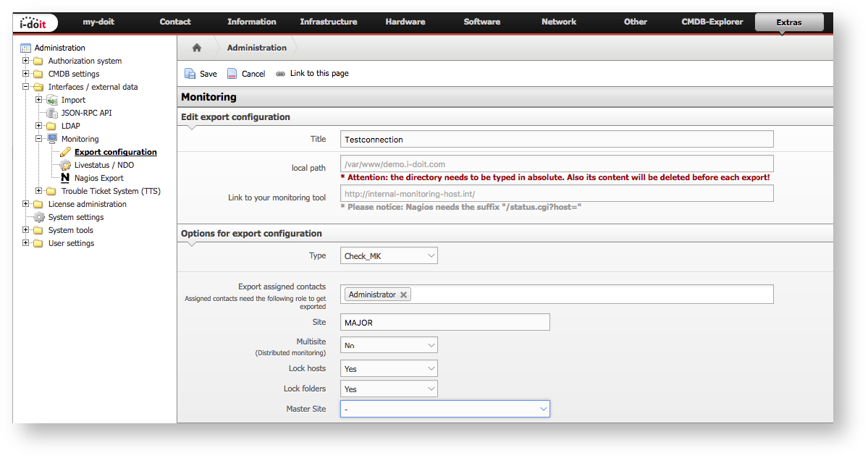Expand the License administration node
The image size is (868, 458).
[x=25, y=203]
